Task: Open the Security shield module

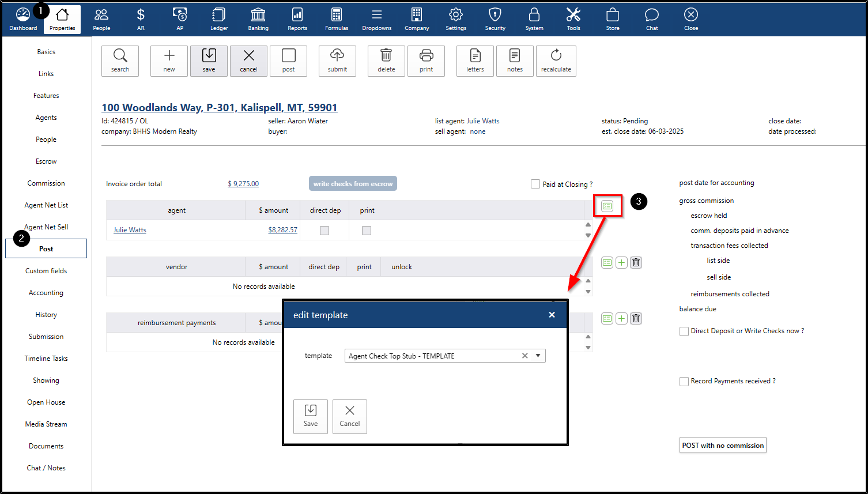Action: [x=495, y=20]
